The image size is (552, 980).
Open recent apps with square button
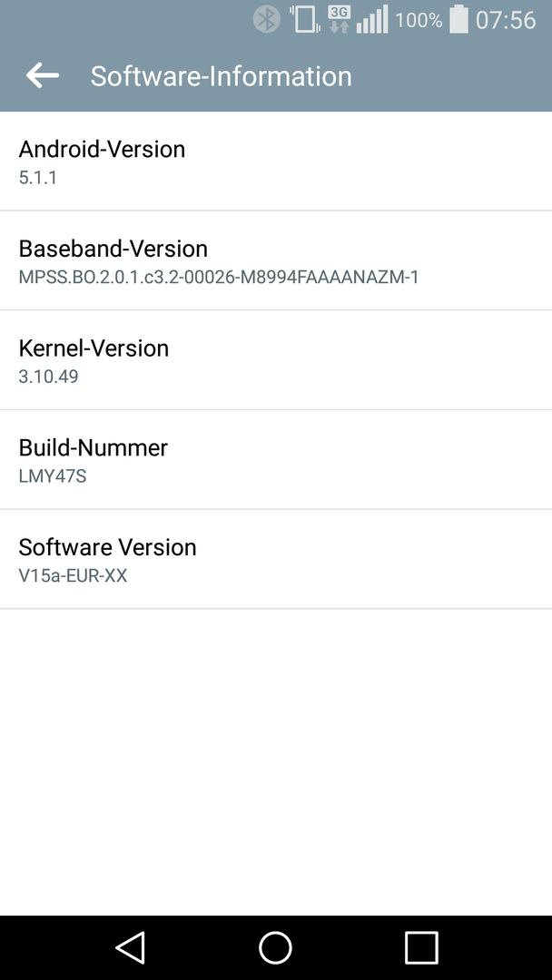[421, 947]
